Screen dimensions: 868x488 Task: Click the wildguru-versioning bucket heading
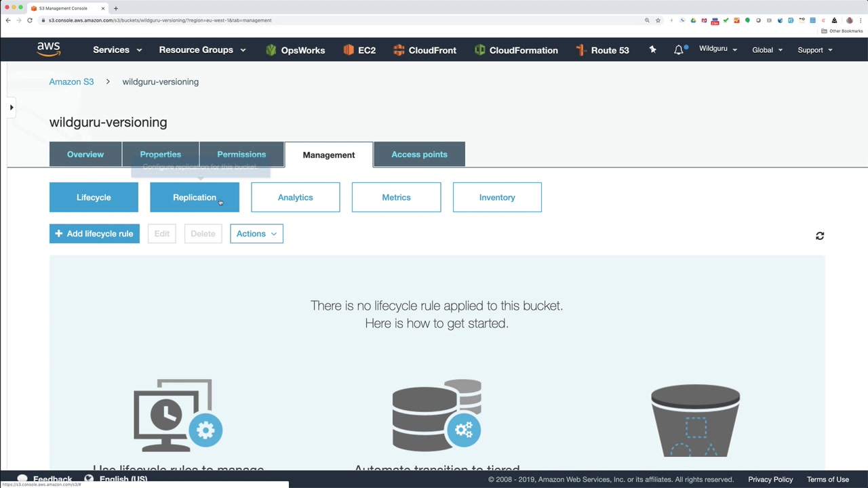point(108,123)
